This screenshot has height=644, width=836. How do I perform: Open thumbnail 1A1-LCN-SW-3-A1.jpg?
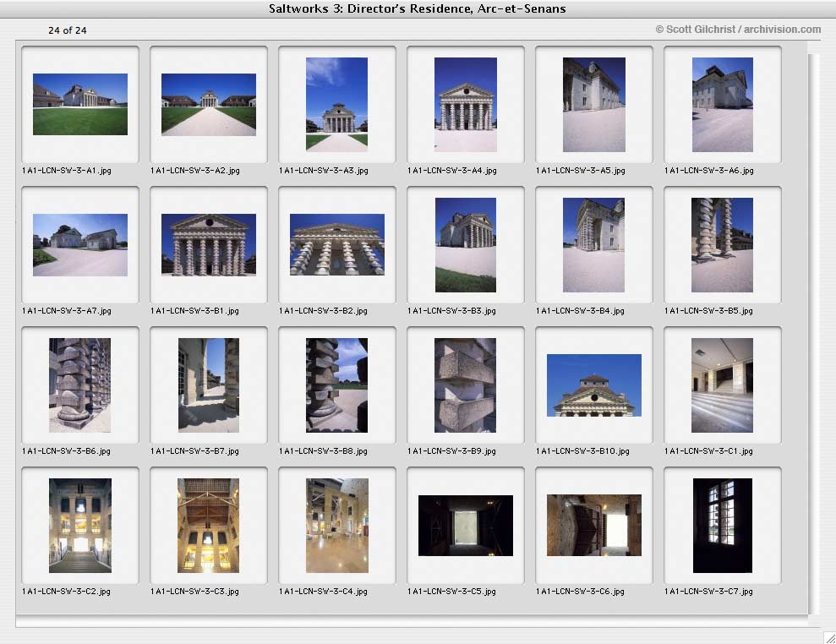tap(80, 105)
